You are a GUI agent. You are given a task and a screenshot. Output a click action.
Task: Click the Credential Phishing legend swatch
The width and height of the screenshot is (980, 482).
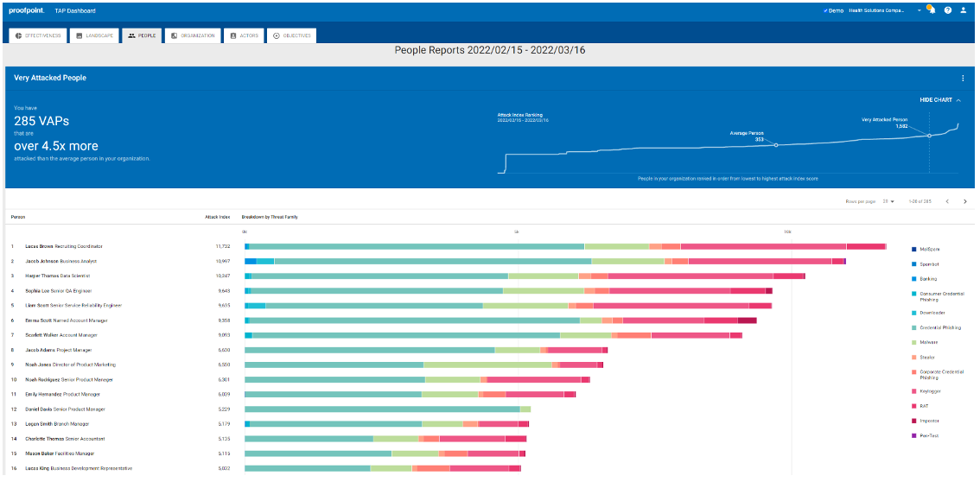(x=913, y=327)
